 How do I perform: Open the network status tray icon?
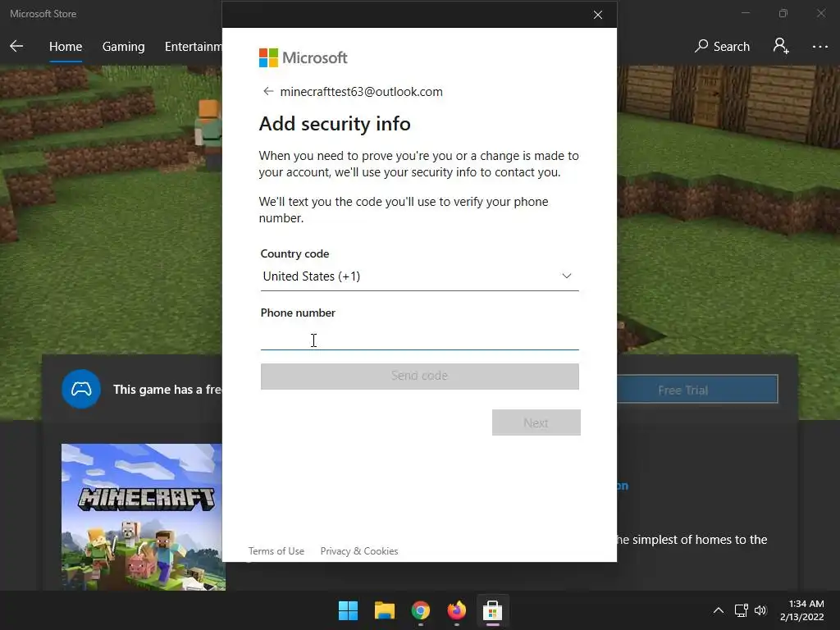pyautogui.click(x=741, y=610)
